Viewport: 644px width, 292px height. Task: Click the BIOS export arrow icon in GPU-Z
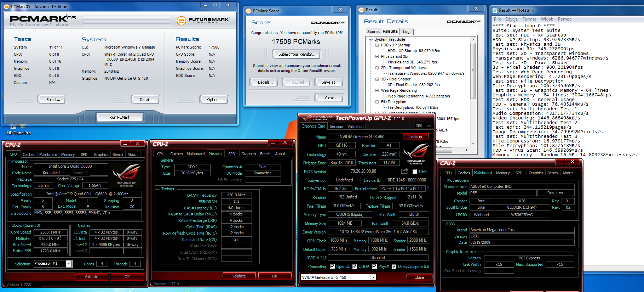(x=404, y=171)
